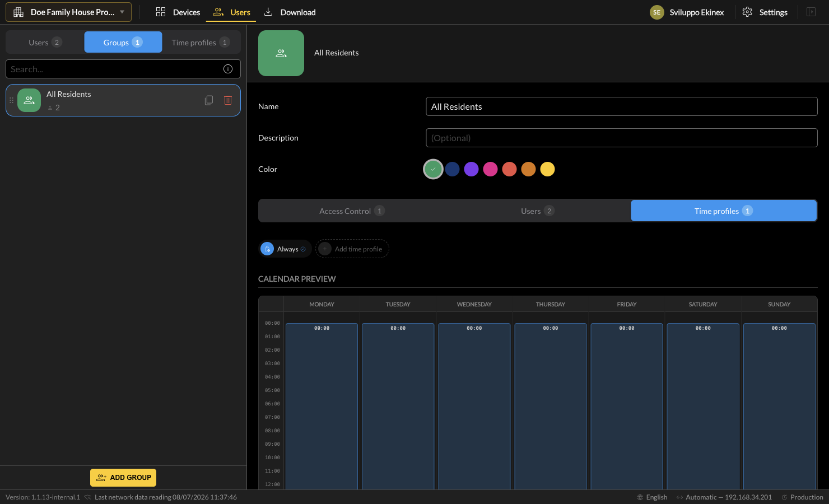This screenshot has height=504, width=829.
Task: Click the Settings gear icon
Action: 747,12
